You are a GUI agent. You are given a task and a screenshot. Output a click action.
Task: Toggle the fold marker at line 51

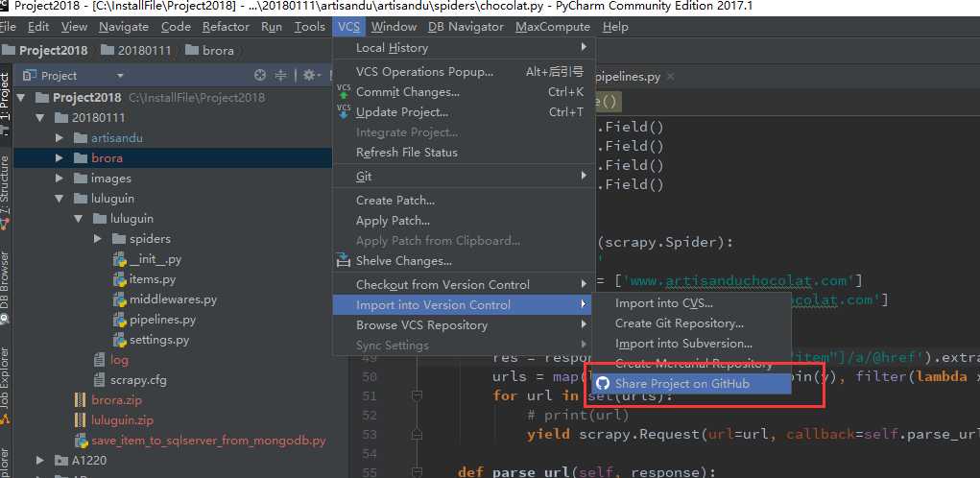point(417,396)
